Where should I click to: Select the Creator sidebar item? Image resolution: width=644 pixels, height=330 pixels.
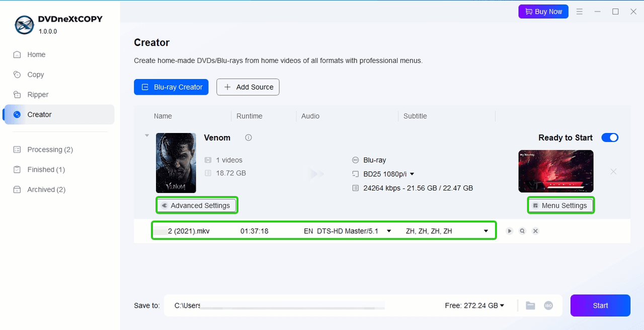tap(59, 114)
